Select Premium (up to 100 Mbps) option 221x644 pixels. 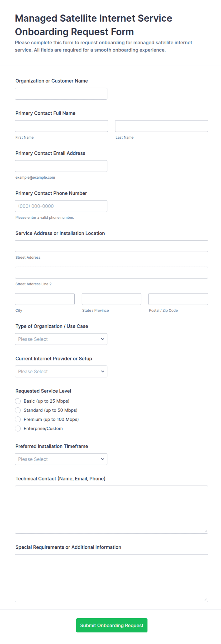click(18, 419)
